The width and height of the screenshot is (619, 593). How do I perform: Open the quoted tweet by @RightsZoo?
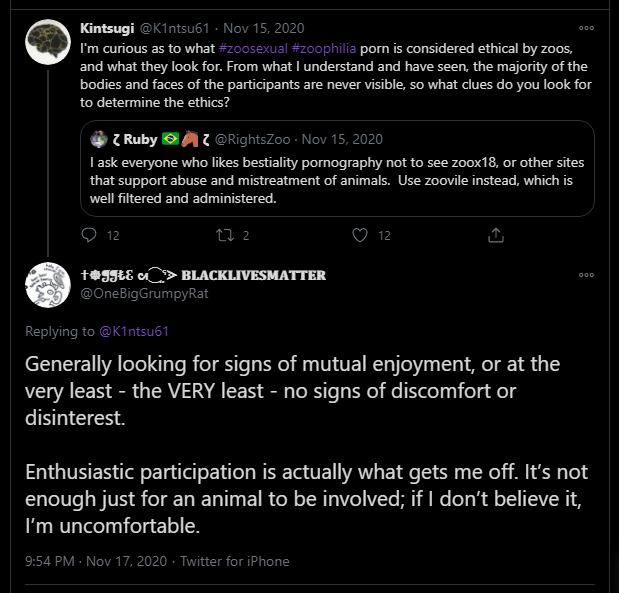(x=337, y=169)
